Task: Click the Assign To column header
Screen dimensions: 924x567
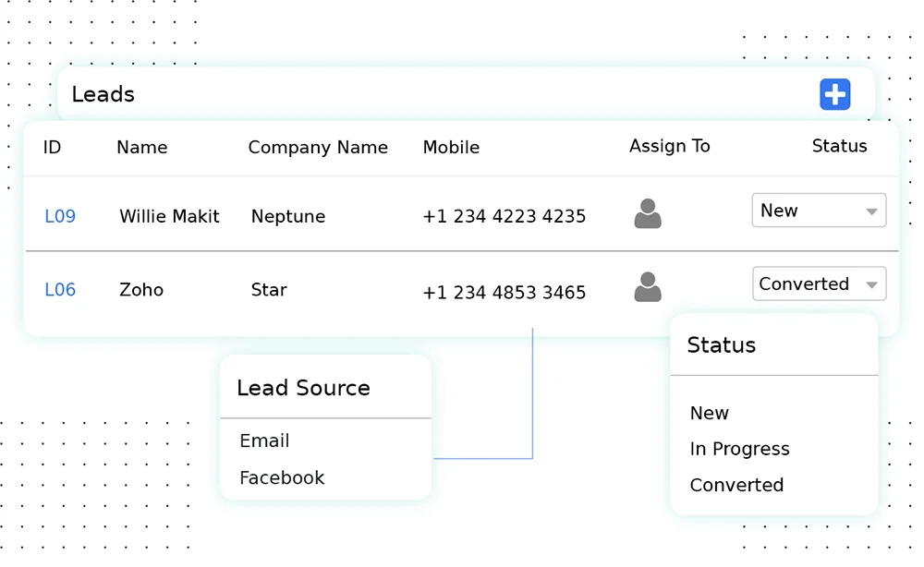Action: pyautogui.click(x=669, y=145)
